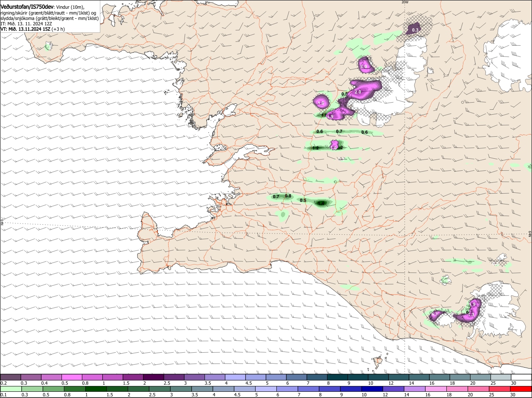
Task: Select lower legend swatch labelled 2.5
Action: 160,389
